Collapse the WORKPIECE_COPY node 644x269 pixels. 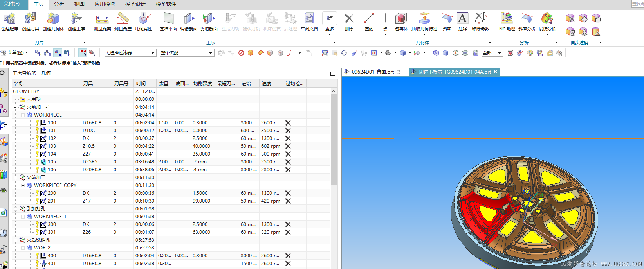(x=23, y=185)
